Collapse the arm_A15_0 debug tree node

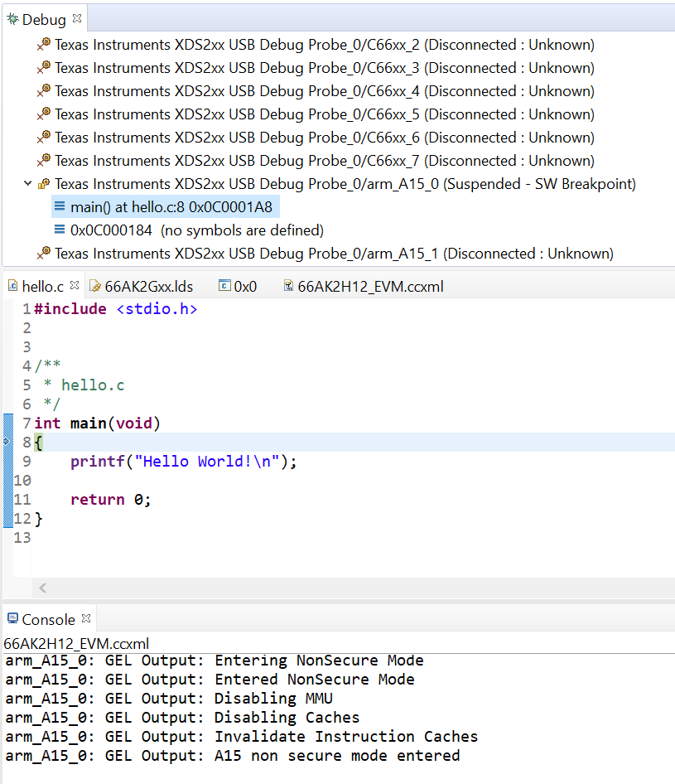tap(28, 183)
